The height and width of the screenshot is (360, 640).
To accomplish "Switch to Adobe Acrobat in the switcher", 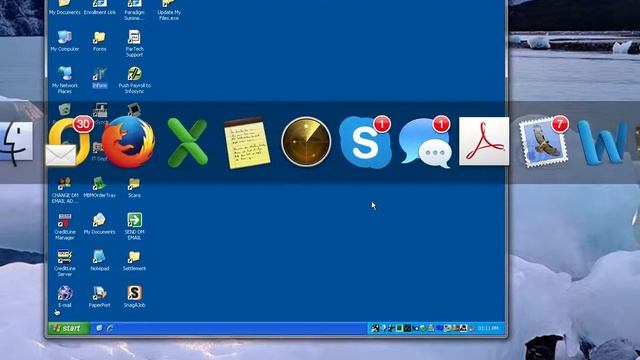I will coord(484,141).
